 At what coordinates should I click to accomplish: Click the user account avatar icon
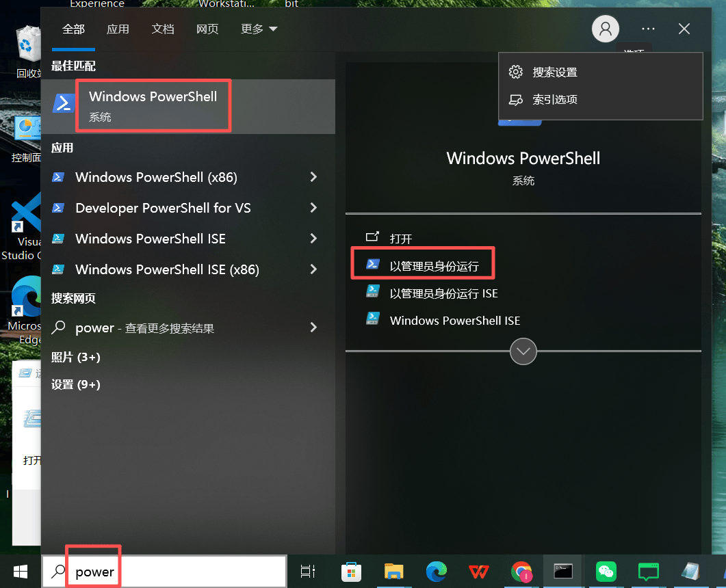pyautogui.click(x=605, y=29)
